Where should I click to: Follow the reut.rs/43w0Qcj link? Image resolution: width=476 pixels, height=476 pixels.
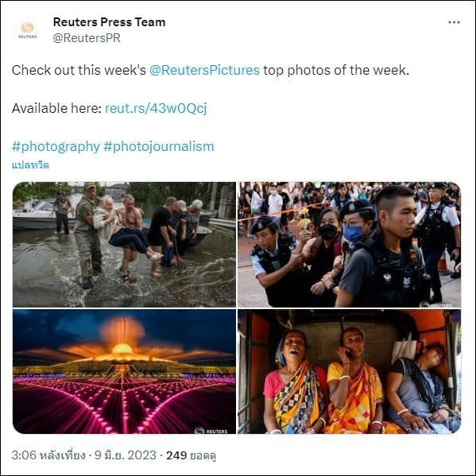(156, 108)
